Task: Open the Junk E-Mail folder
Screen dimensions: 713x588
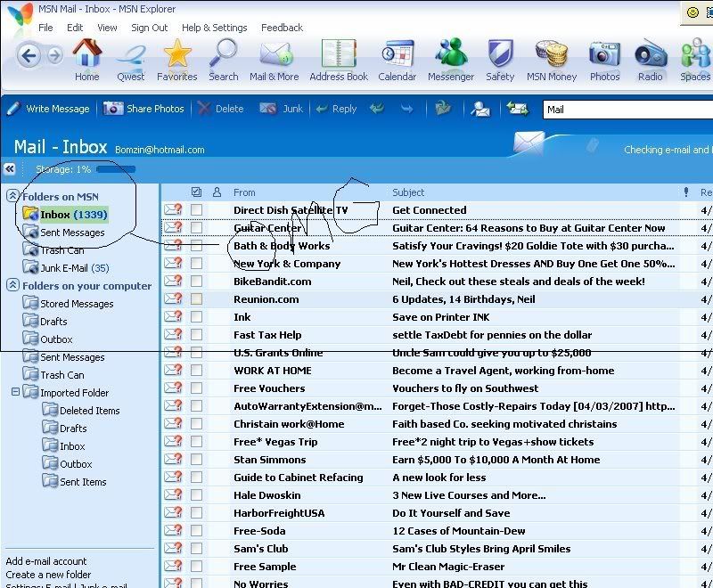Action: pos(66,267)
